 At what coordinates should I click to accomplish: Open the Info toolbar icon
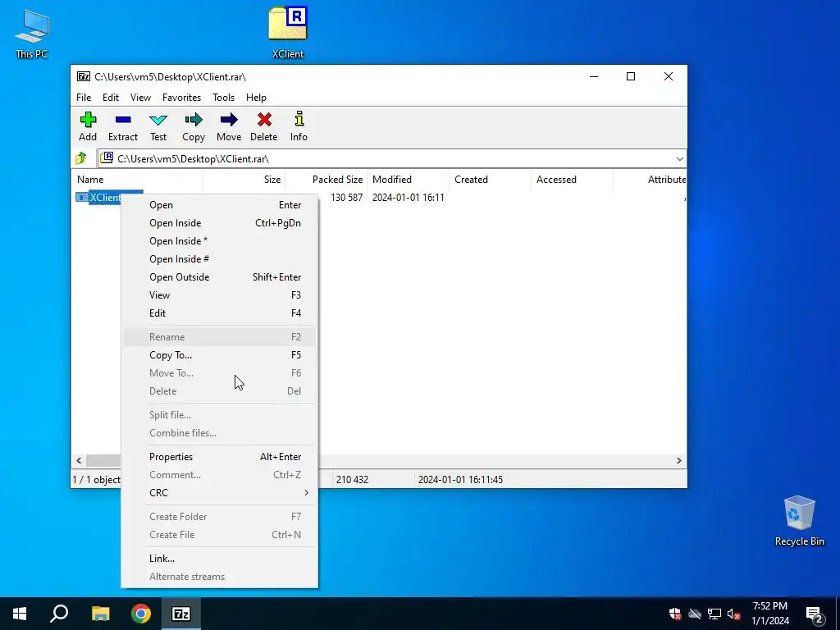pyautogui.click(x=299, y=126)
